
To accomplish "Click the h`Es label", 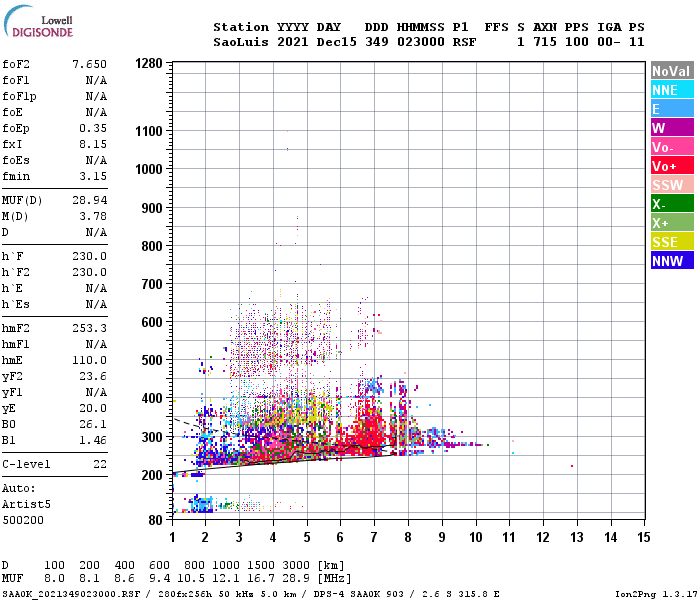I will 16,304.
